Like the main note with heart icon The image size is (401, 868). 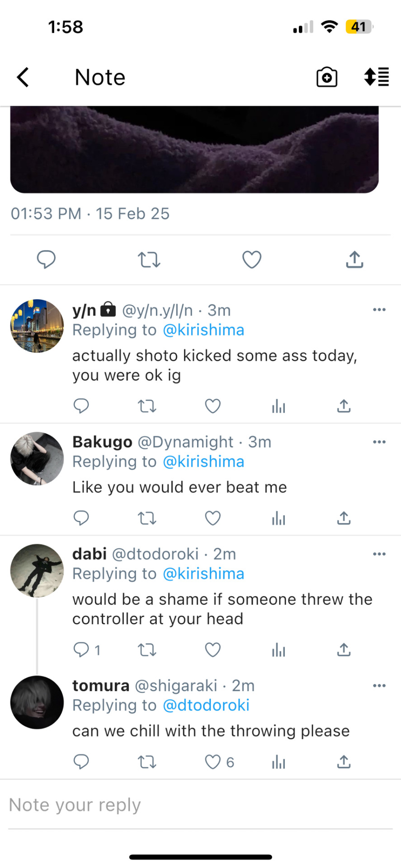pyautogui.click(x=252, y=259)
